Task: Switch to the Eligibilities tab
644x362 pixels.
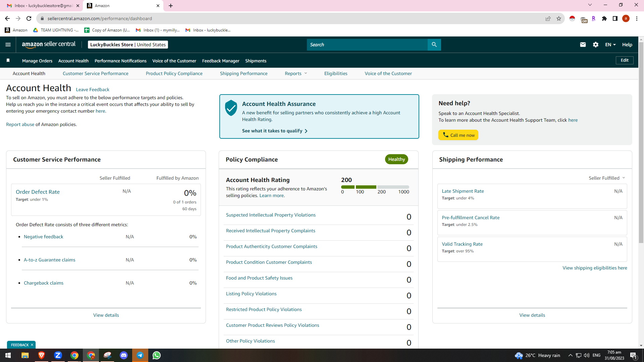Action: [x=336, y=73]
